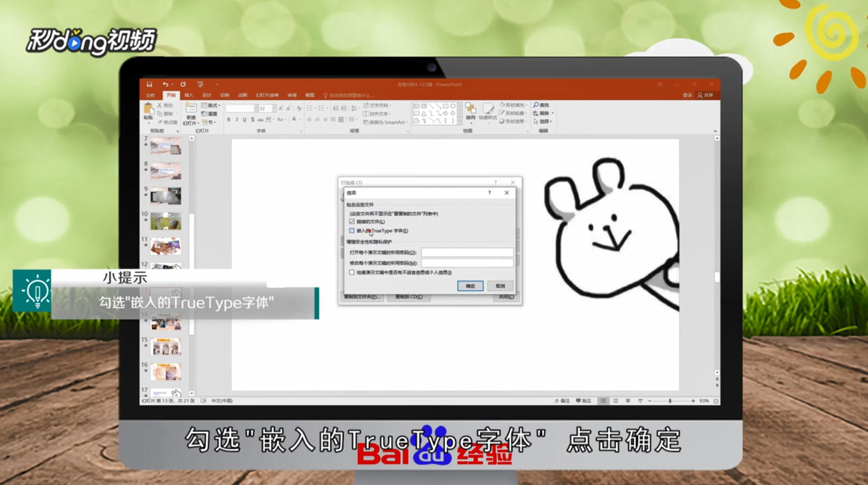
Task: Click password to open presentation field
Action: click(x=467, y=252)
